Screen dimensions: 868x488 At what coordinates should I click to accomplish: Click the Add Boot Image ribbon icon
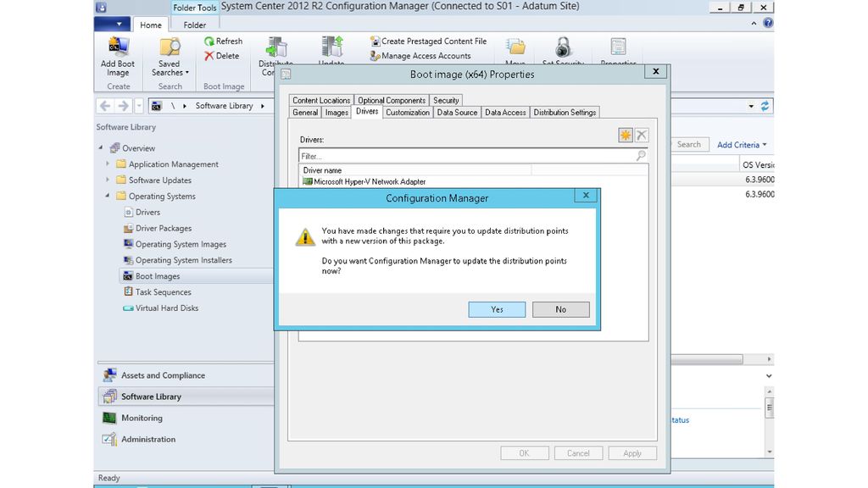tap(117, 48)
